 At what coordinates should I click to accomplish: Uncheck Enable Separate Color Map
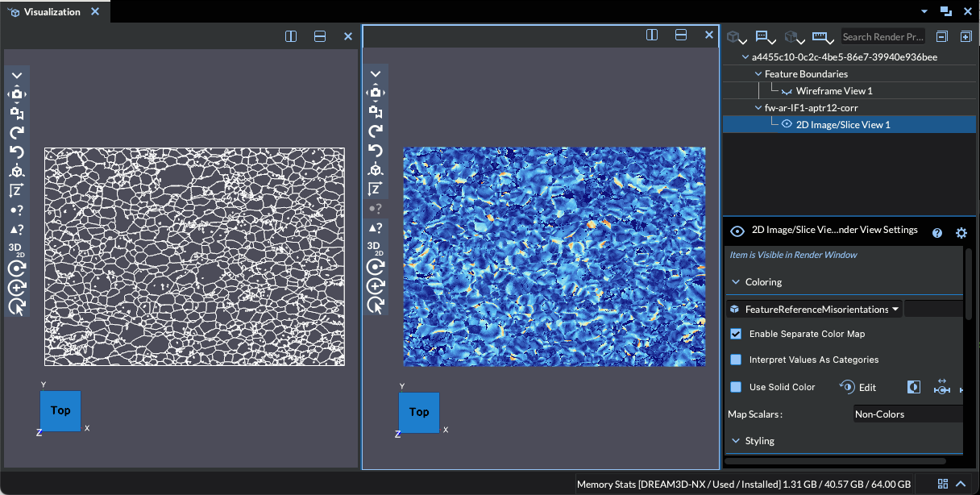[736, 334]
